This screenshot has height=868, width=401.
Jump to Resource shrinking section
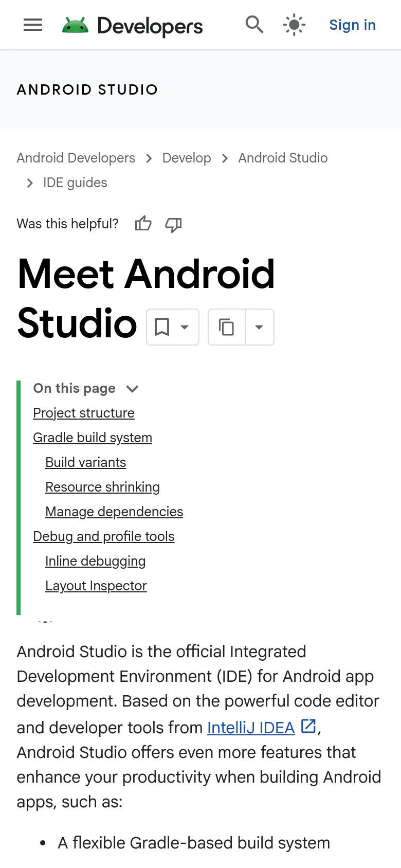pos(102,487)
